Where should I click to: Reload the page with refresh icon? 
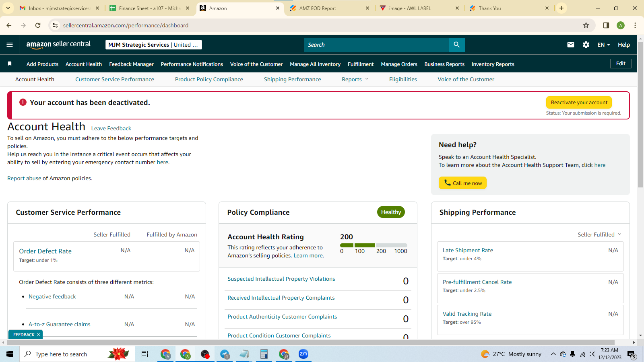tap(38, 25)
